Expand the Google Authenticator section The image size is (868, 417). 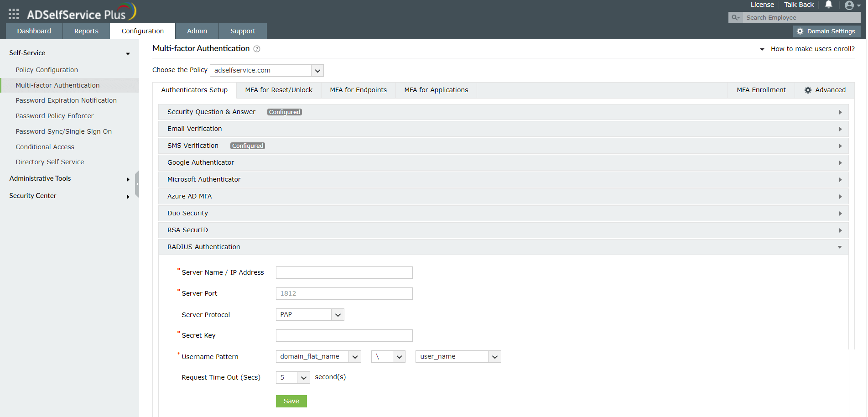pos(504,163)
